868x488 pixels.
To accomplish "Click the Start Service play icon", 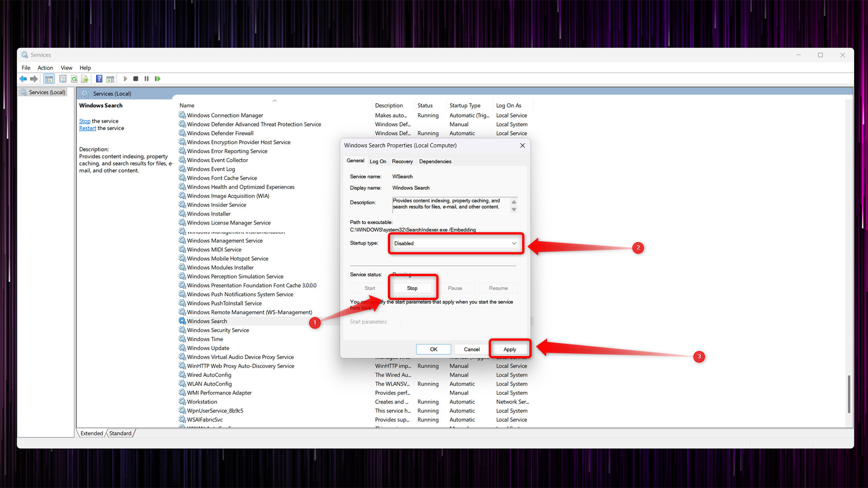I will (x=125, y=79).
